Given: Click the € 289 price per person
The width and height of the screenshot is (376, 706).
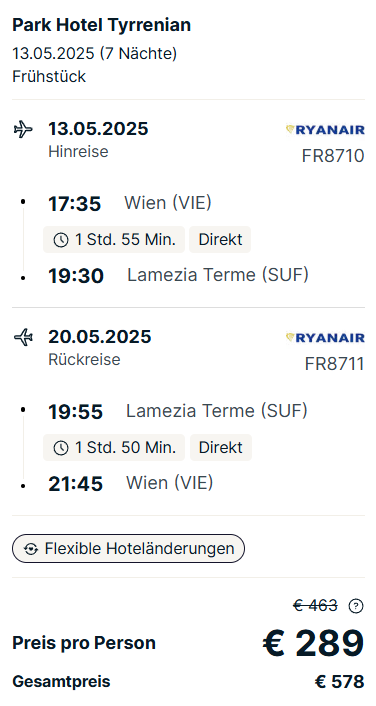Looking at the screenshot, I should tap(313, 643).
